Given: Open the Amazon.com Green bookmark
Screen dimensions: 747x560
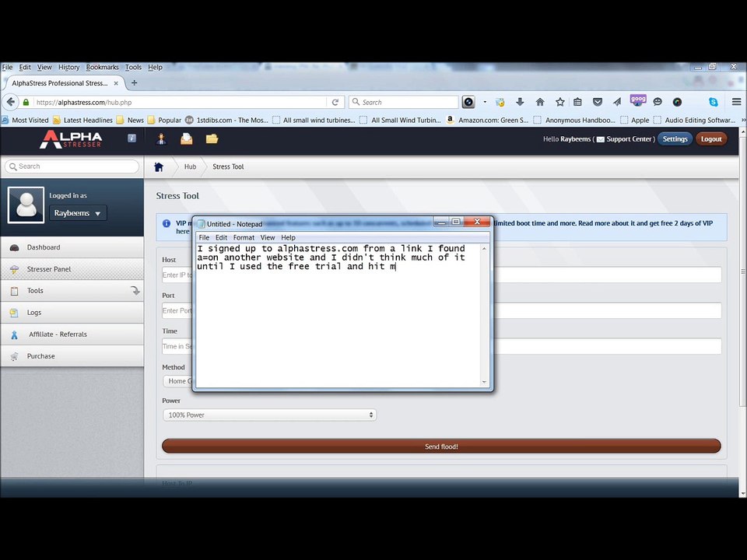Looking at the screenshot, I should 487,120.
